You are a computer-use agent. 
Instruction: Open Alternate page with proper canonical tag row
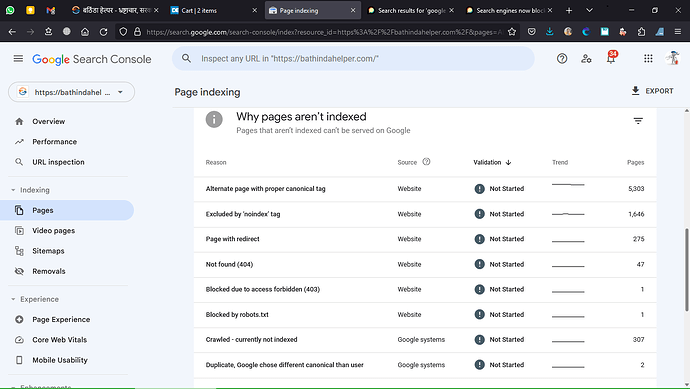point(425,189)
